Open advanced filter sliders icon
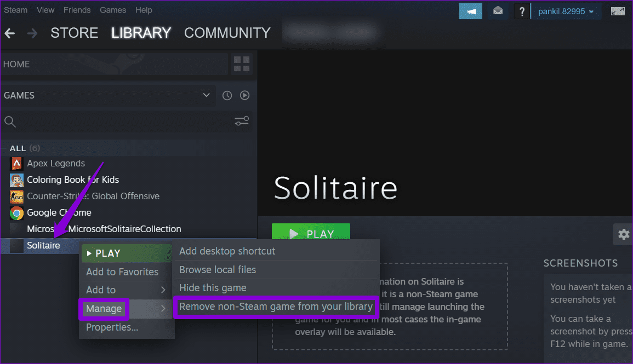 242,121
